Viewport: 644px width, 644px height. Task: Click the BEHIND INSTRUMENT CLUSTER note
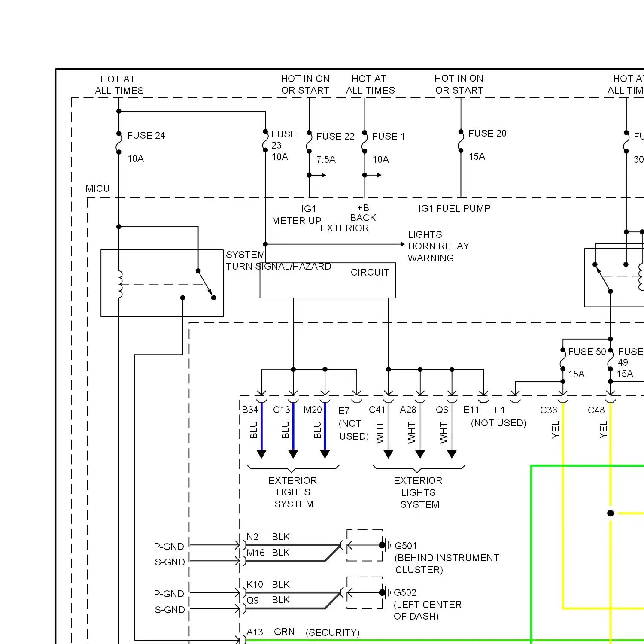tap(447, 564)
